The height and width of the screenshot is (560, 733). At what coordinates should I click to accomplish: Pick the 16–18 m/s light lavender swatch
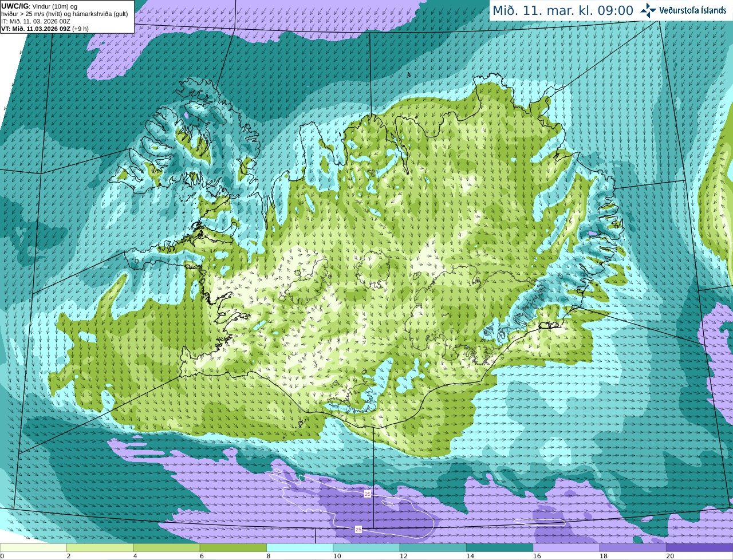coord(566,548)
